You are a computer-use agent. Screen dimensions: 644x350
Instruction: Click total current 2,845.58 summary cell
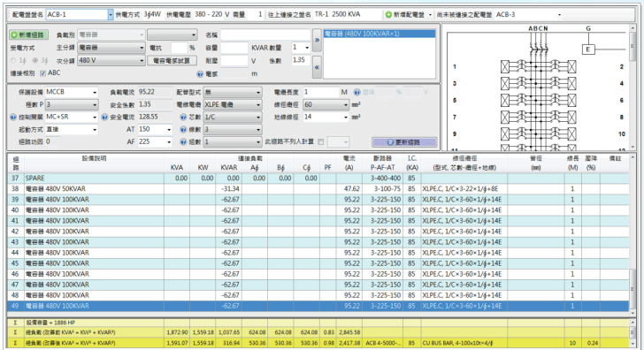click(x=349, y=332)
